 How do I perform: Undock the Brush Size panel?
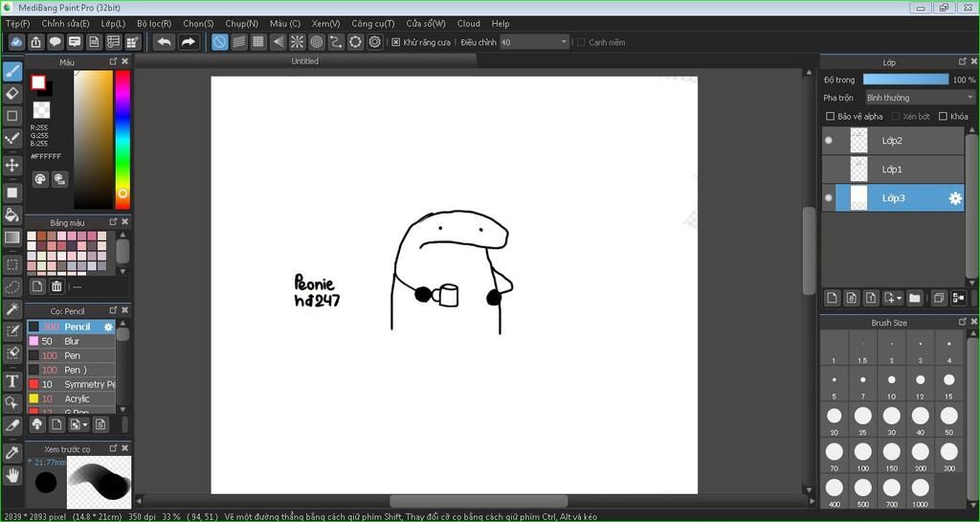point(963,322)
